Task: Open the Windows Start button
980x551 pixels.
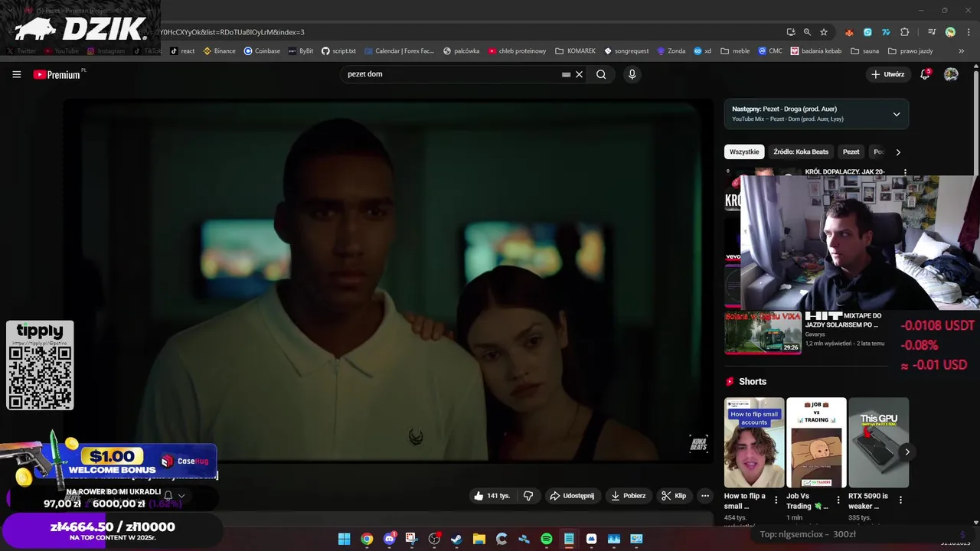Action: click(344, 539)
